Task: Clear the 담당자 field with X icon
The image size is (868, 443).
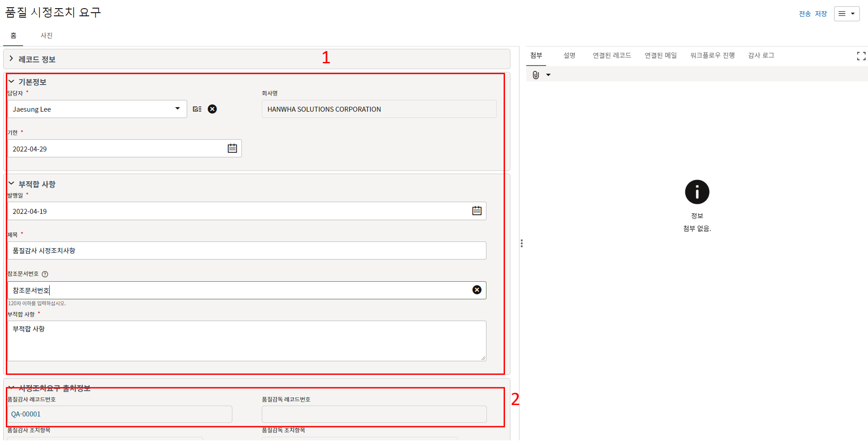Action: click(212, 109)
